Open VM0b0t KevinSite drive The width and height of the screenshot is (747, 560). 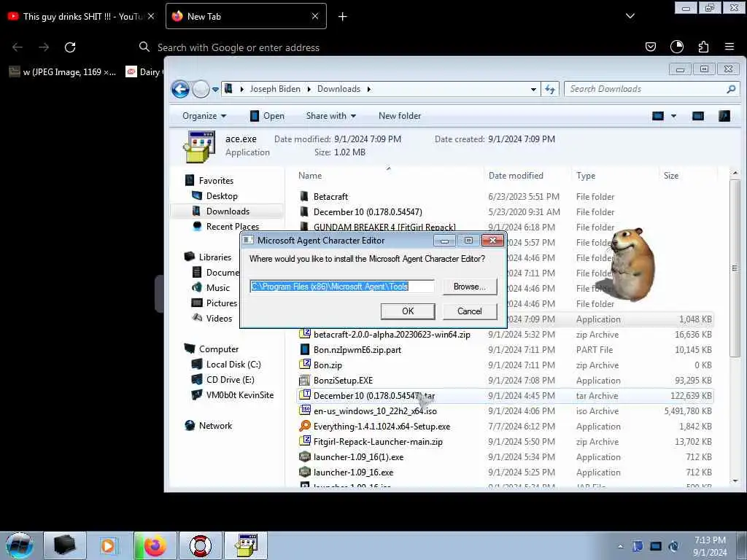tap(239, 394)
